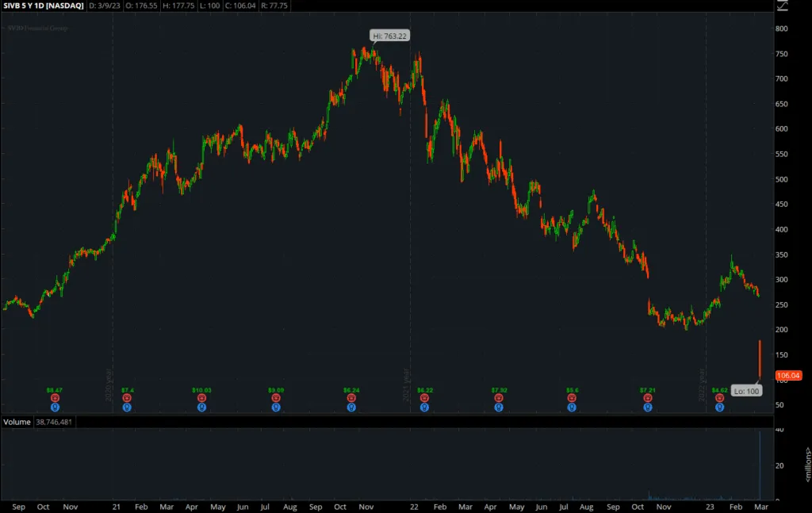Click the earnings marker labeled $8.47
Image resolution: width=812 pixels, height=513 pixels.
(x=53, y=396)
